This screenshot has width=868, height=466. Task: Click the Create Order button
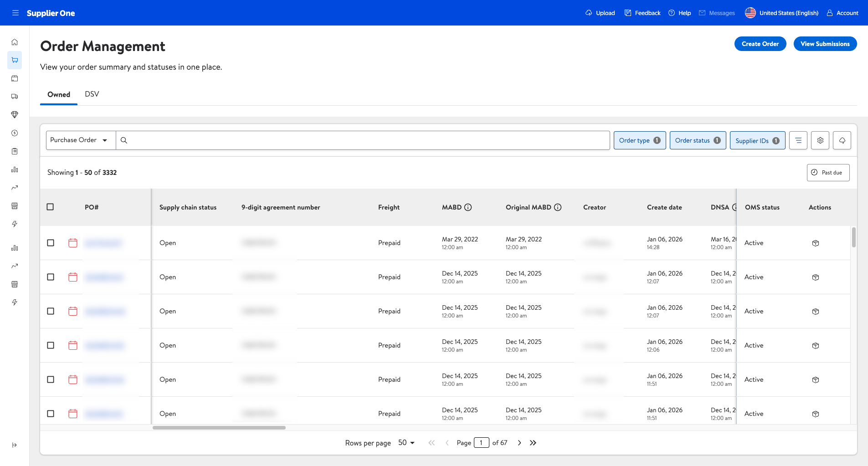point(760,44)
